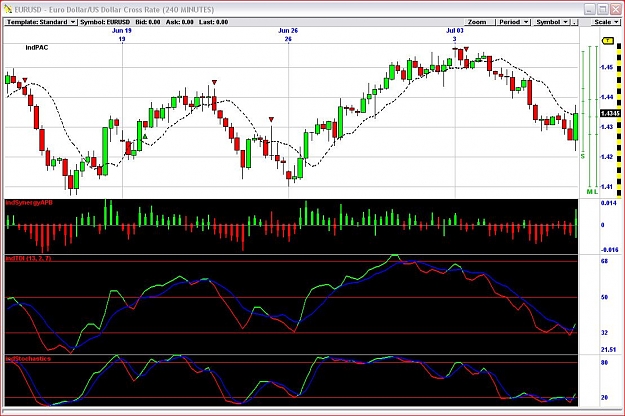Click the red down arrow above Jun 26 candle
The height and width of the screenshot is (416, 625).
[x=271, y=120]
